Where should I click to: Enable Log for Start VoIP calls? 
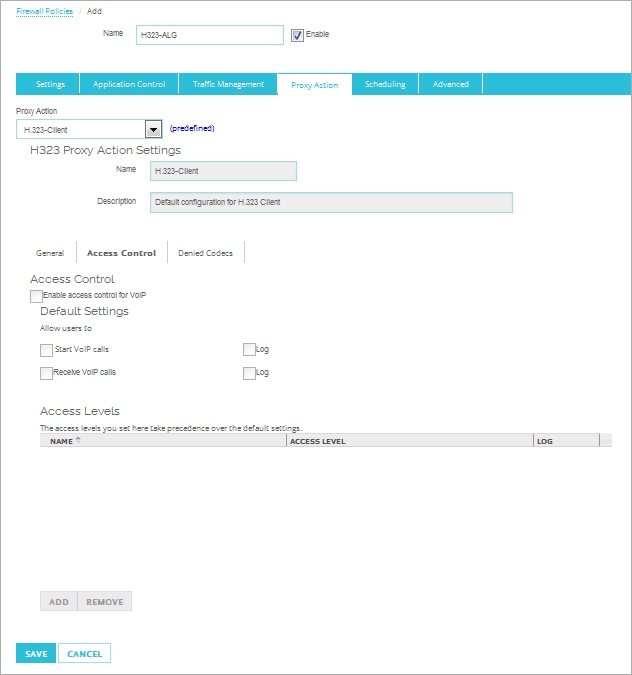[249, 350]
